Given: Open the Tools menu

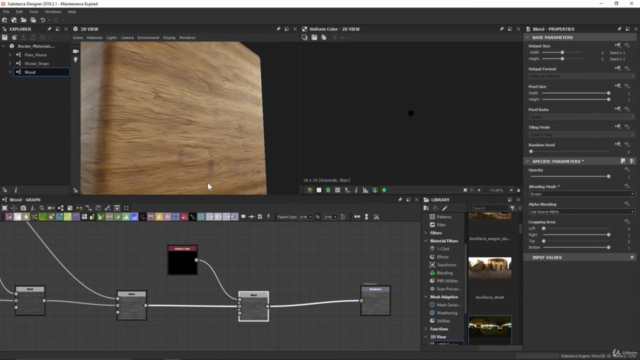Looking at the screenshot, I should tap(33, 12).
